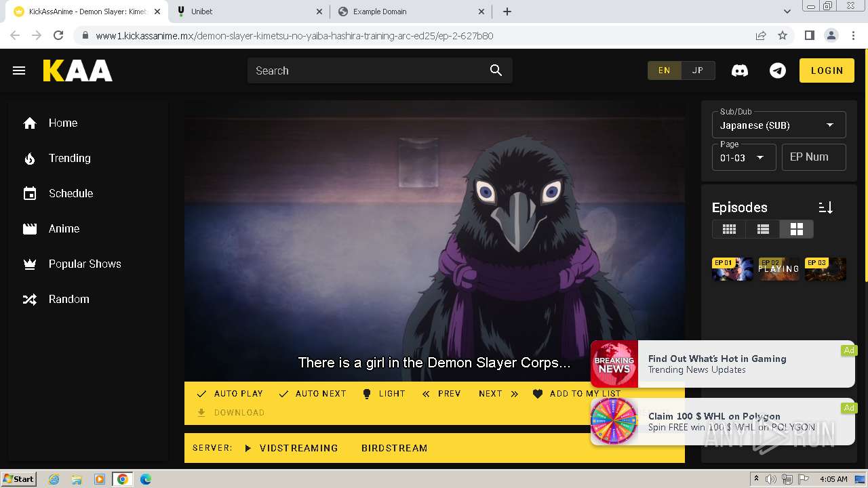Screen dimensions: 868x488
Task: Toggle the Light mode option
Action: [383, 394]
